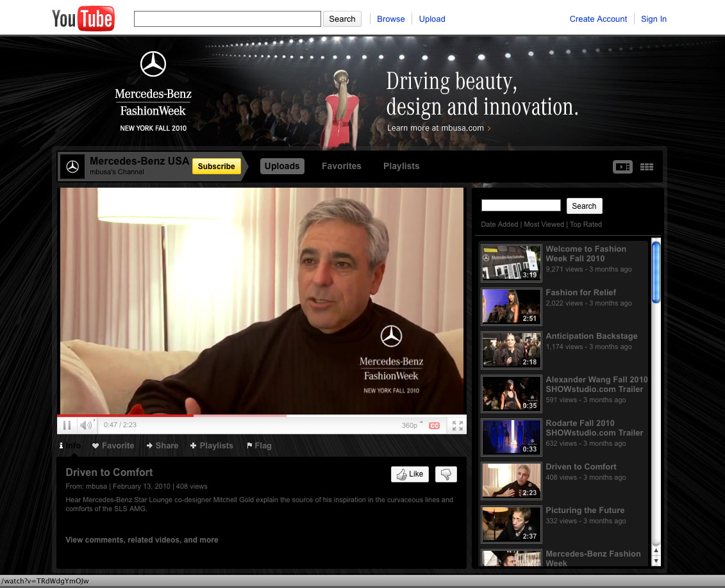Flag this video
725x588 pixels.
point(259,446)
